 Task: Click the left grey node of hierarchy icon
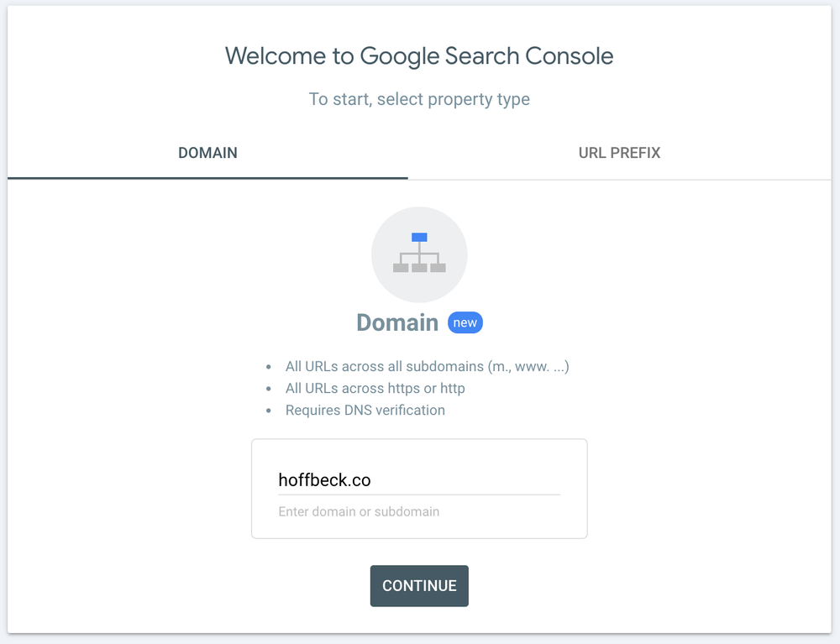click(401, 268)
